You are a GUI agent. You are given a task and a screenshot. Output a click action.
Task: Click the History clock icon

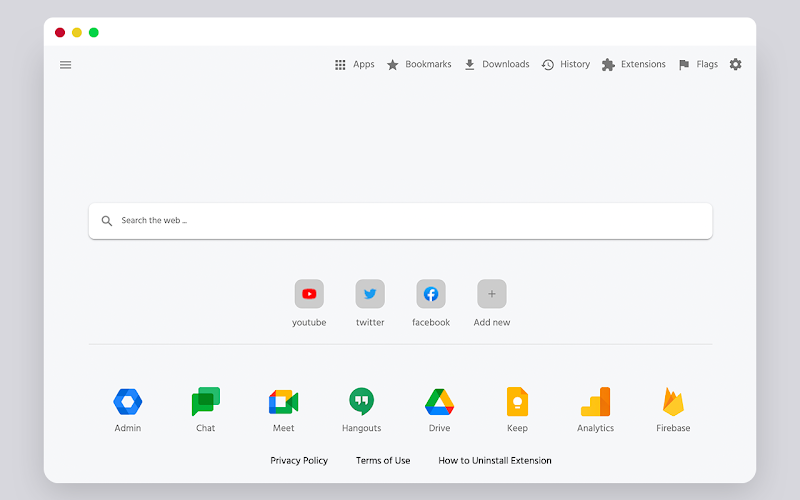coord(547,65)
